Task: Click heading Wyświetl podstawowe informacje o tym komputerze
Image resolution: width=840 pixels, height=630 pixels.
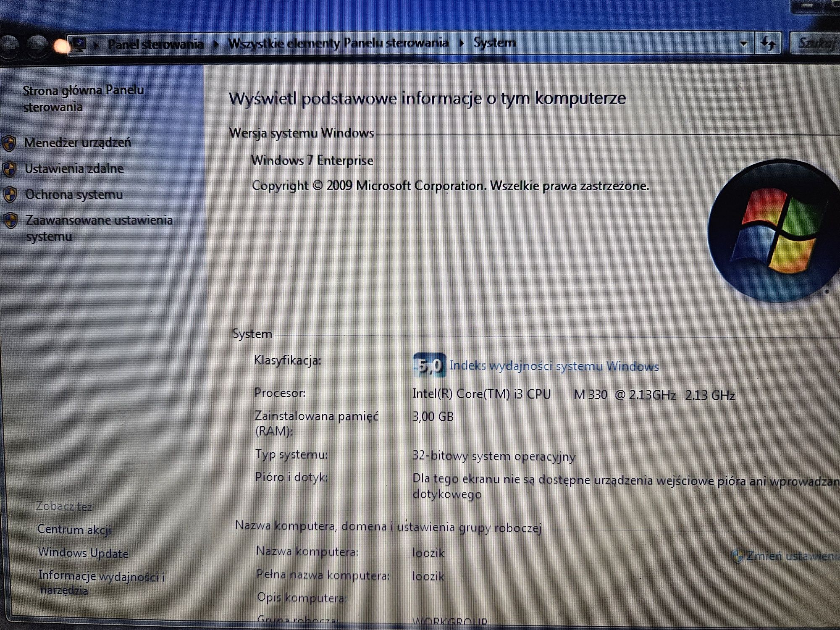Action: pyautogui.click(x=427, y=99)
